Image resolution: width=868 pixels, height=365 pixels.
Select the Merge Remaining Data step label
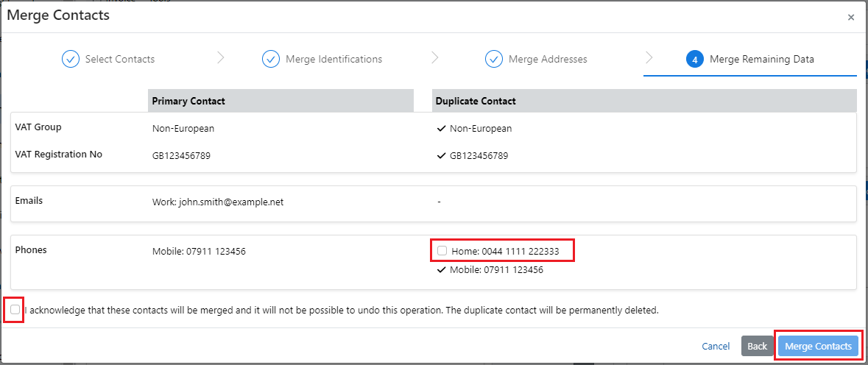[x=761, y=59]
